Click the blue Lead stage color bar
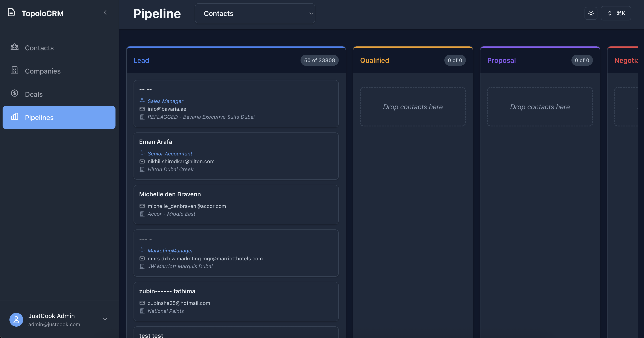Viewport: 644px width, 338px height. (236, 47)
